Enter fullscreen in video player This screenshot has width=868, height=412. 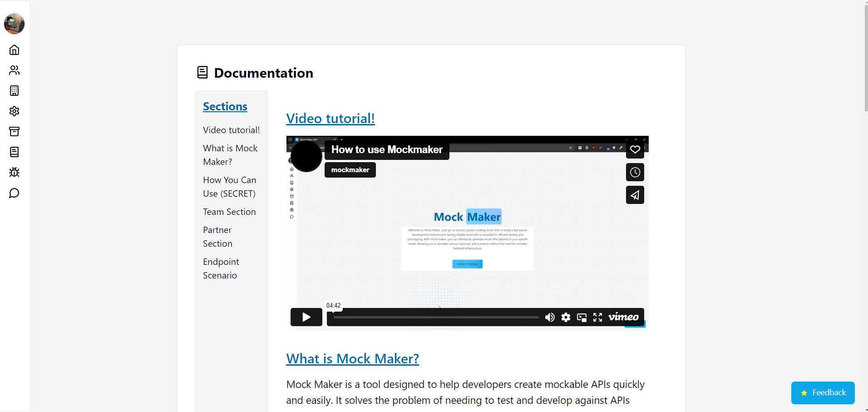(x=597, y=317)
